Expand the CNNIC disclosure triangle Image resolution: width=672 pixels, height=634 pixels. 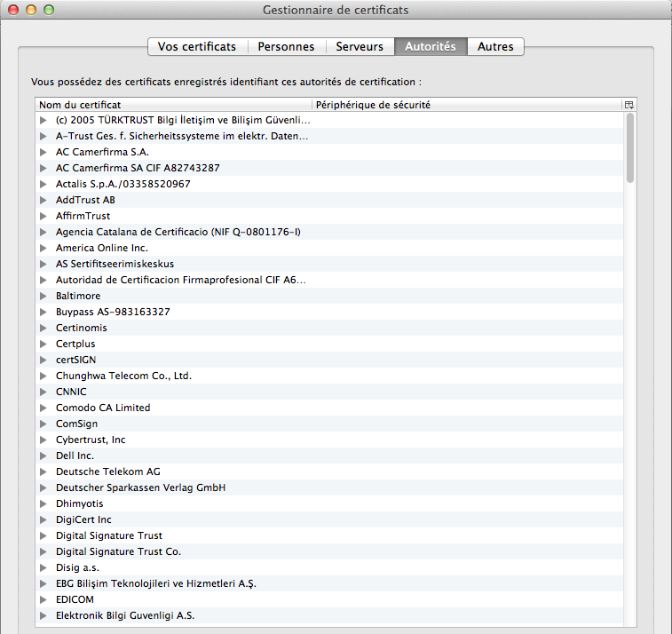click(43, 392)
